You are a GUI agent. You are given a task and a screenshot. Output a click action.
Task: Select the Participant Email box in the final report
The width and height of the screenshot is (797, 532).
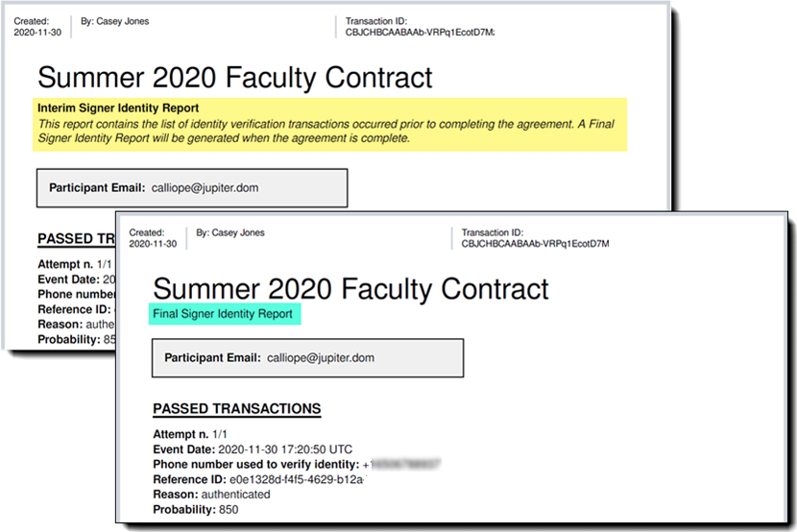point(307,358)
